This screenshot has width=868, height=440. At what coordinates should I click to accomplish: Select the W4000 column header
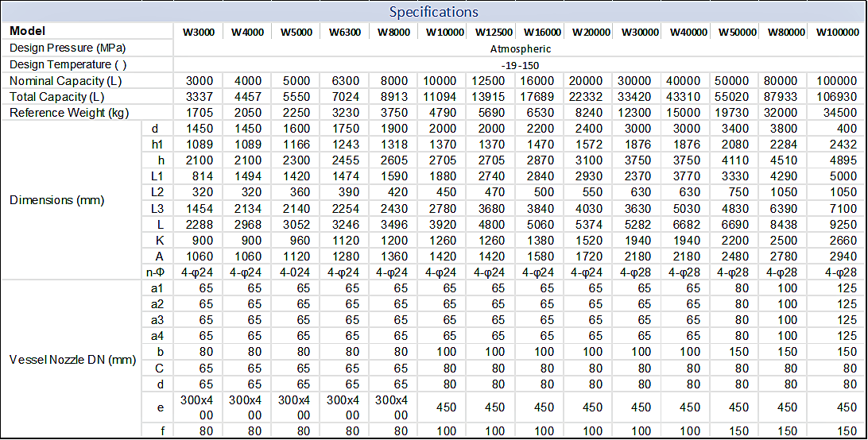247,32
